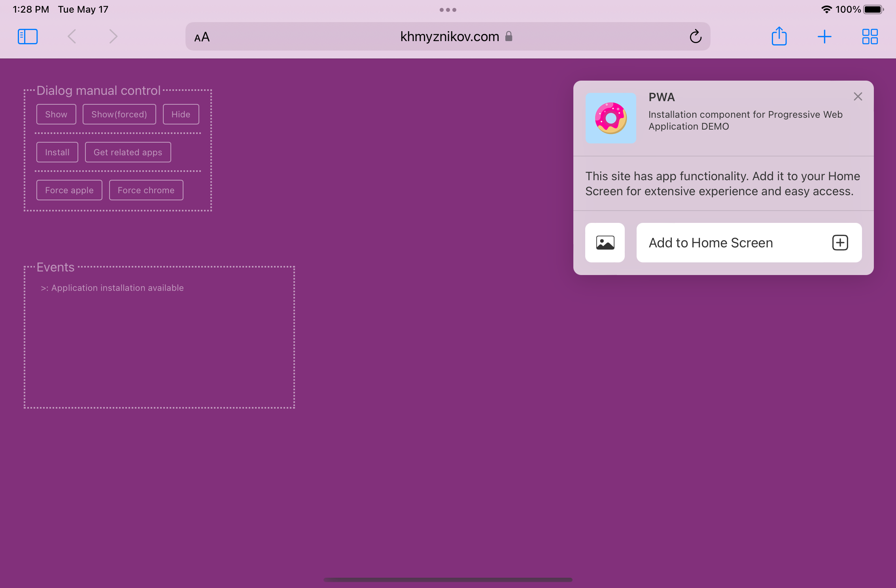896x588 pixels.
Task: Click the PWA donut app icon
Action: pos(609,118)
